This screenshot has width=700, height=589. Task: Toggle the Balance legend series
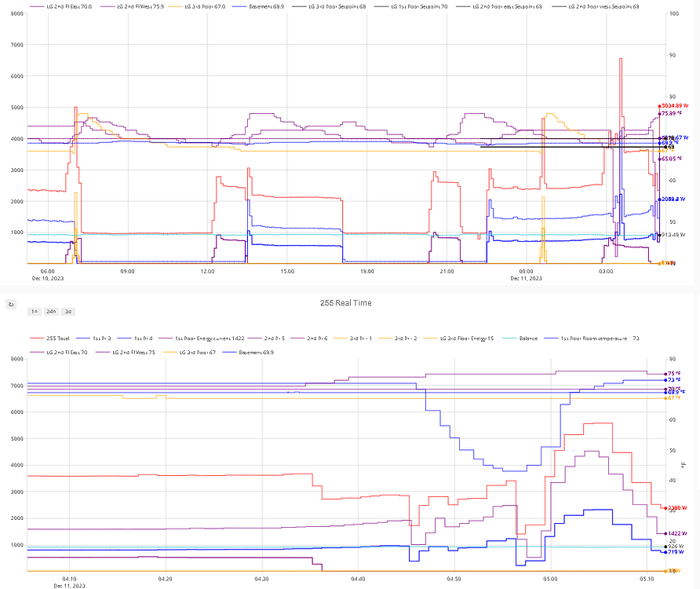[520, 338]
